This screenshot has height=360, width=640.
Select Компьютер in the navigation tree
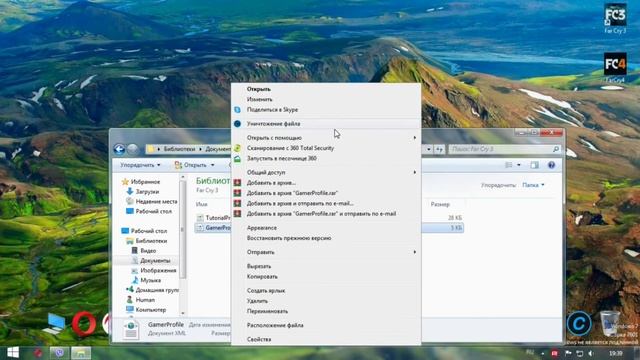point(150,310)
